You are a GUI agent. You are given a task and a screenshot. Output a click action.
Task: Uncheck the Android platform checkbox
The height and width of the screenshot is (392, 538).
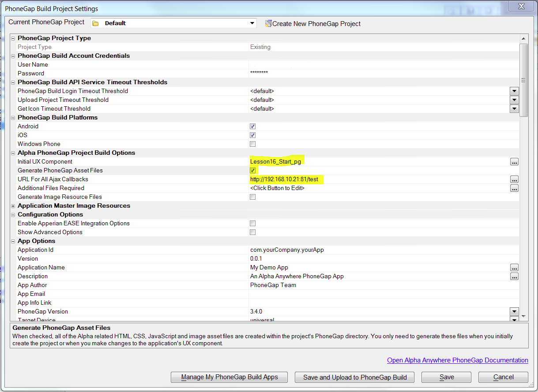pos(252,126)
